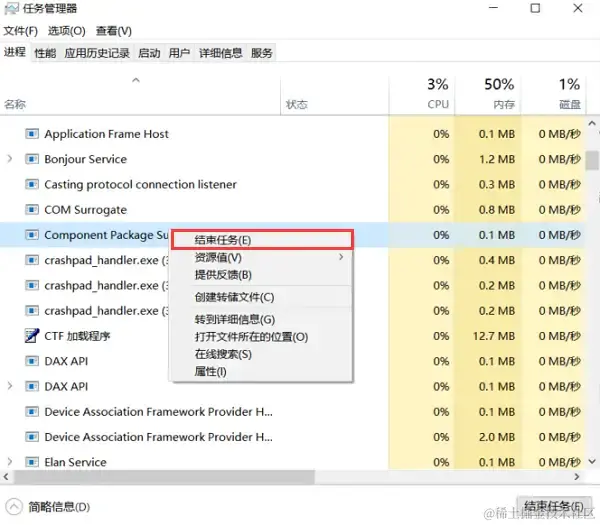Open the 查看(V) menu

[x=114, y=31]
